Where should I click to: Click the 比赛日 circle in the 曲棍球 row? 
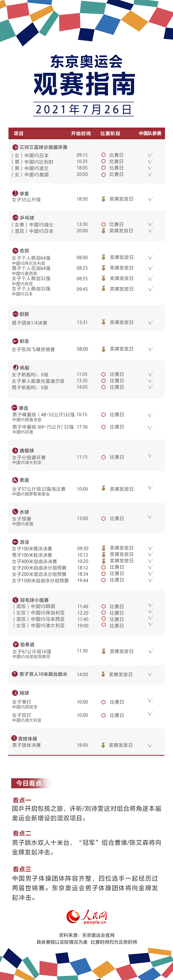[x=103, y=457]
